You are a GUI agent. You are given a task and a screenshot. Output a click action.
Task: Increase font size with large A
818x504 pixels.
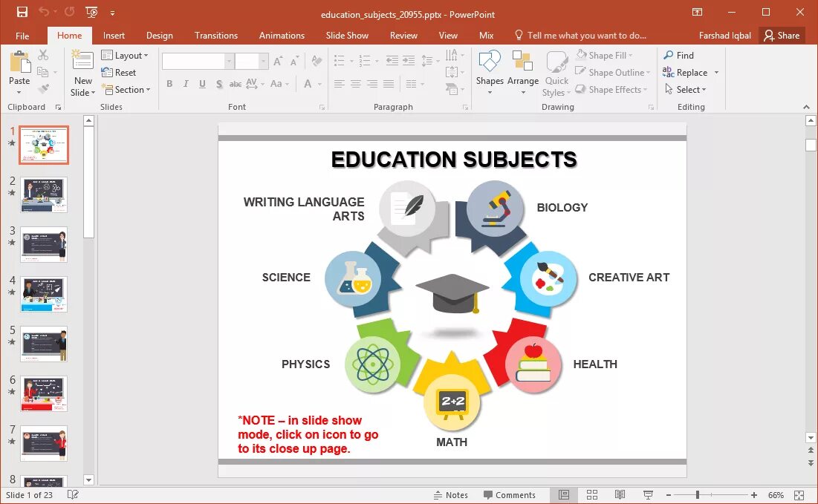[x=278, y=62]
